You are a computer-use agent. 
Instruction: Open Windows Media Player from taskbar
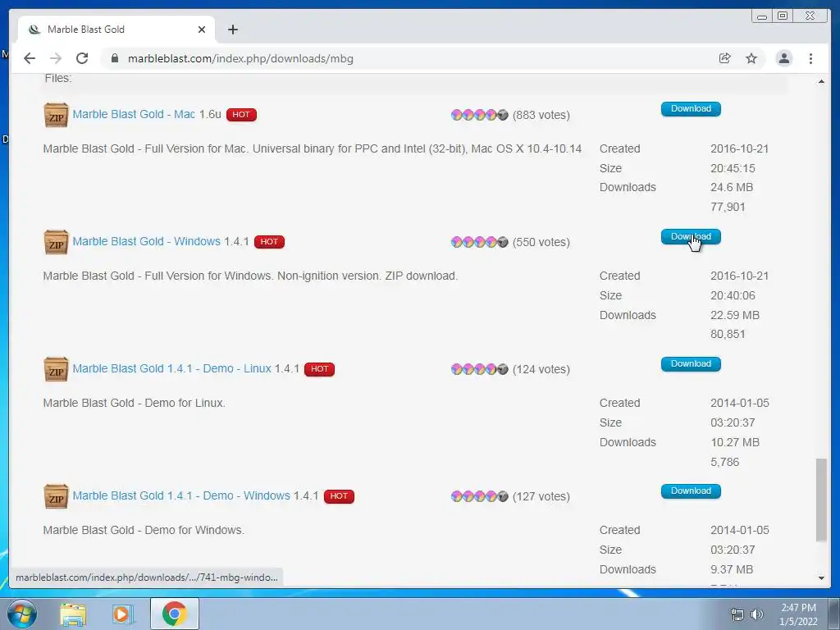[123, 614]
